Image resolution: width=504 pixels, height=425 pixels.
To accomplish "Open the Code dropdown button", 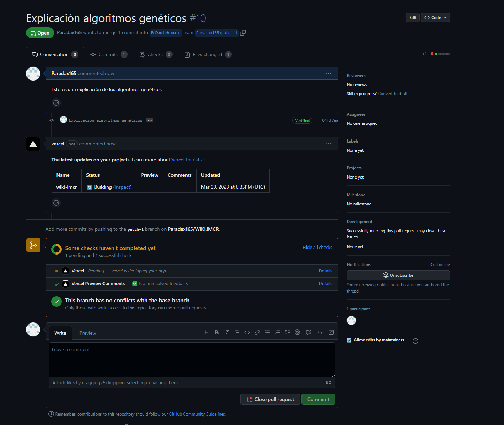I will click(x=435, y=18).
